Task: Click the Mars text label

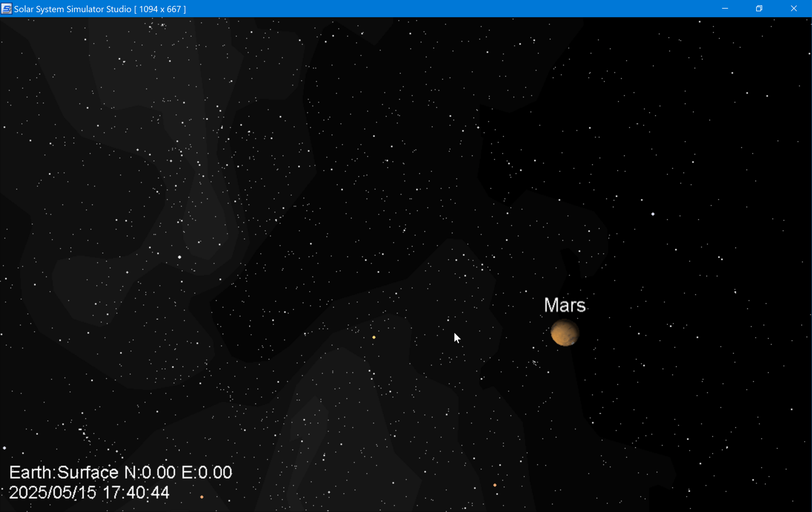Action: click(x=564, y=305)
